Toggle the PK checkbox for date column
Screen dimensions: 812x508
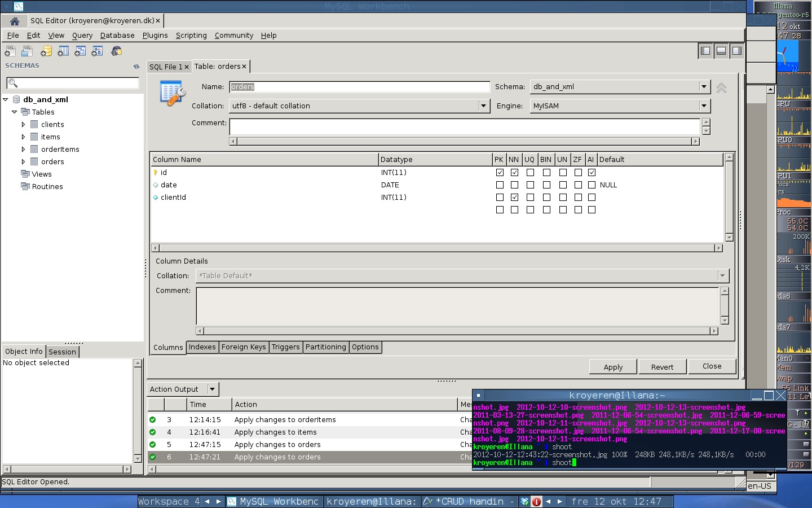pyautogui.click(x=500, y=185)
